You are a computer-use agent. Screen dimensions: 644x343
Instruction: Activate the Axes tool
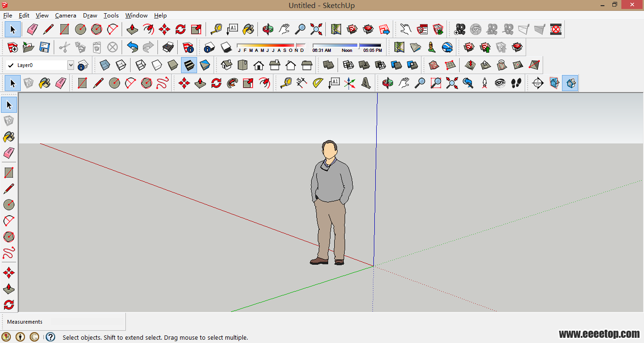[350, 84]
